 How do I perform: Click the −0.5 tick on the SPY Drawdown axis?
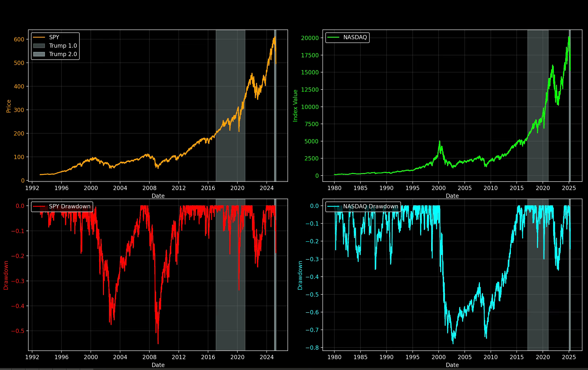pyautogui.click(x=18, y=331)
